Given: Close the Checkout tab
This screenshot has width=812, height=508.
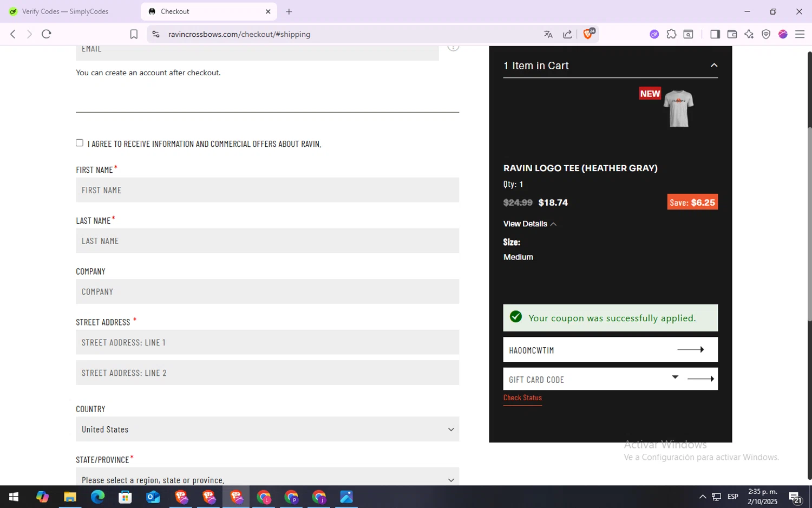Looking at the screenshot, I should [268, 11].
